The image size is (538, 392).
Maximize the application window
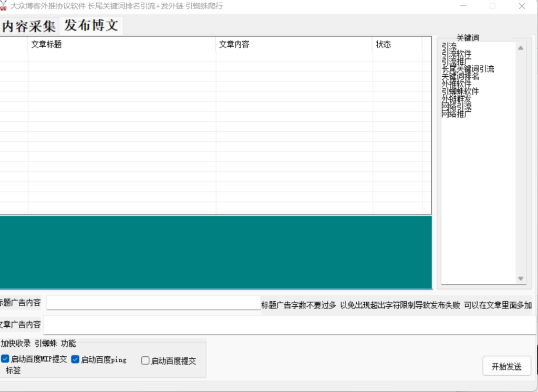(492, 6)
